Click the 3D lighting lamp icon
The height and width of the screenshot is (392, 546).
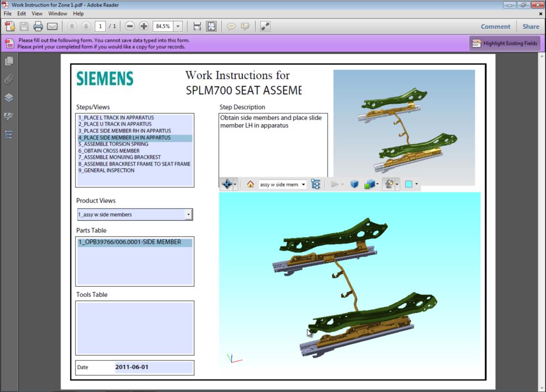click(389, 184)
